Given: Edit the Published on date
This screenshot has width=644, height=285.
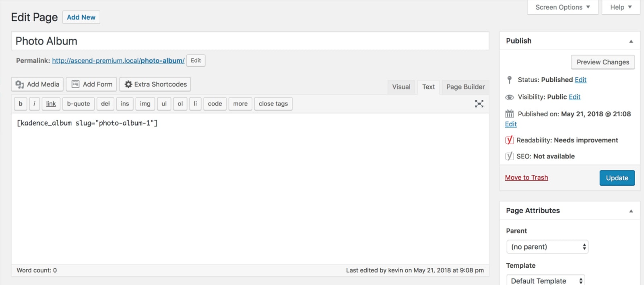Looking at the screenshot, I should click(511, 124).
